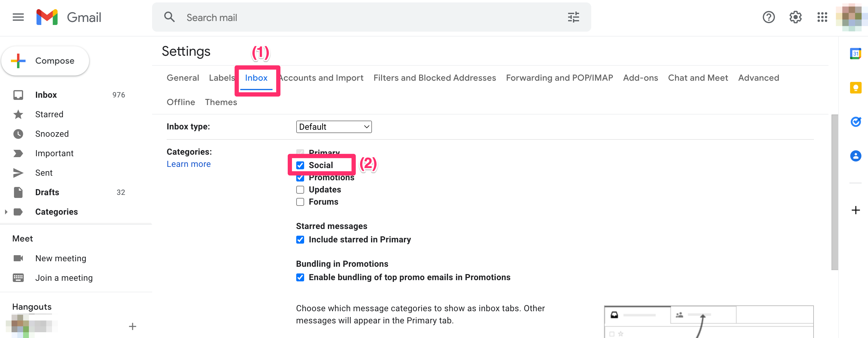The width and height of the screenshot is (868, 338).
Task: Disable bundling of top promo emails
Action: (300, 277)
